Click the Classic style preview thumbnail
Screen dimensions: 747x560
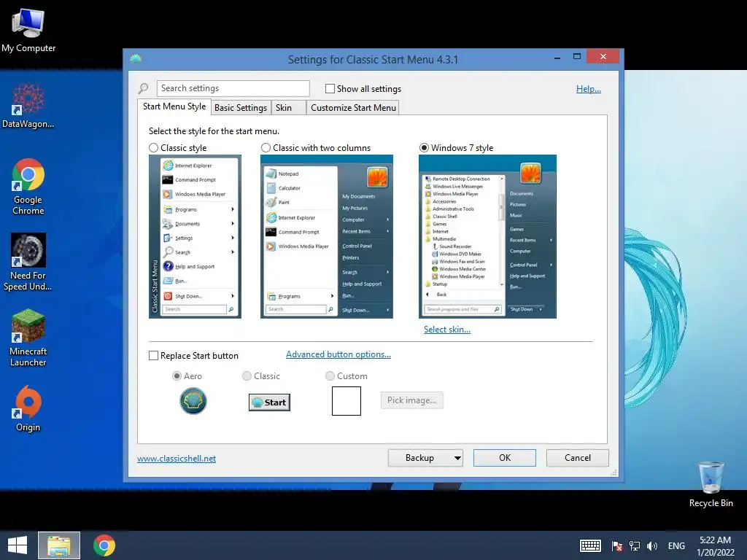tap(195, 237)
